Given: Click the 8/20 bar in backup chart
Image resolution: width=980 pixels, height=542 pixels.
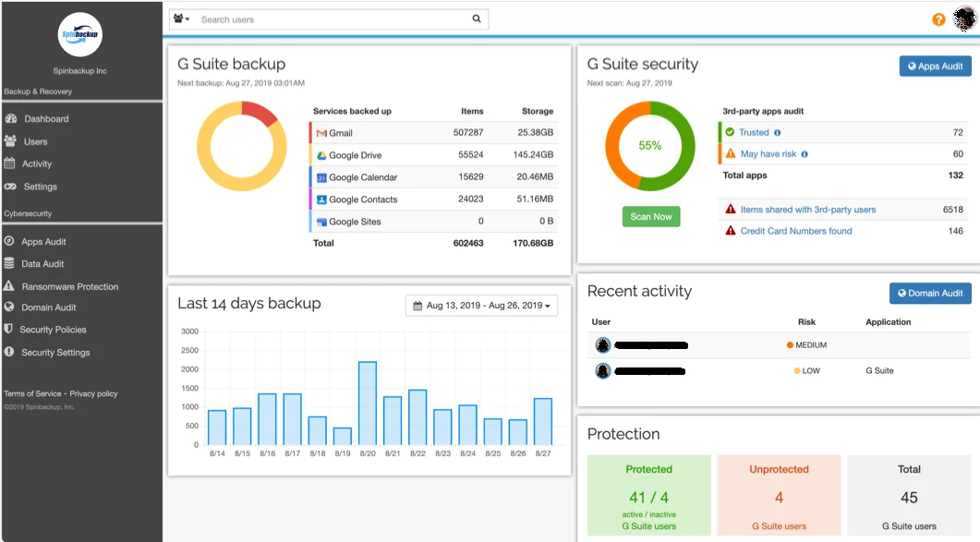Looking at the screenshot, I should pos(368,403).
